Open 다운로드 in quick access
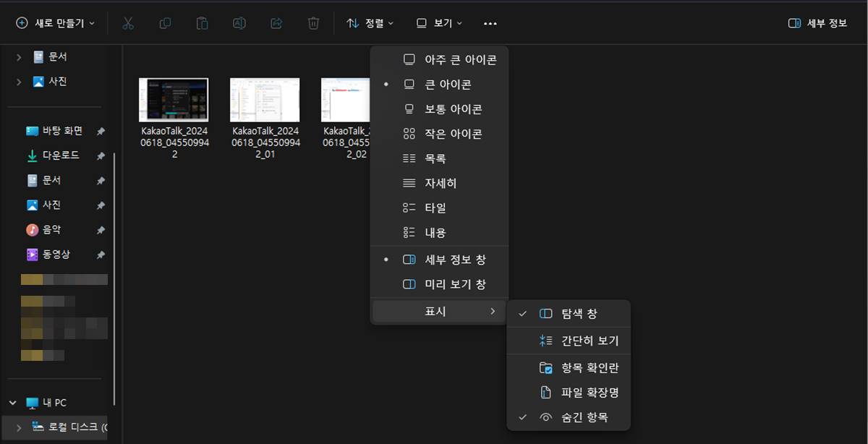 point(61,155)
